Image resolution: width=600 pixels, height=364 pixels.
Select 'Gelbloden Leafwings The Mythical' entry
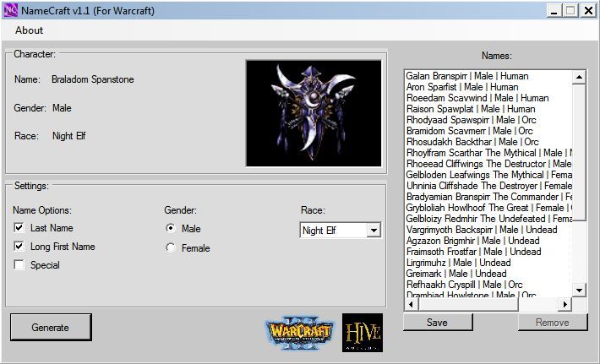point(489,175)
